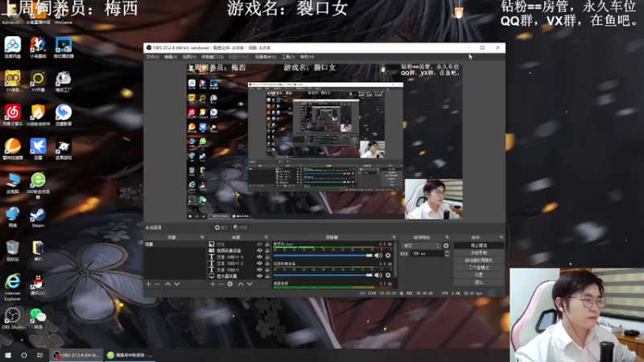Screen dimensions: 644x362
Task: Pop out the Scenes dock panel
Action: (202, 237)
